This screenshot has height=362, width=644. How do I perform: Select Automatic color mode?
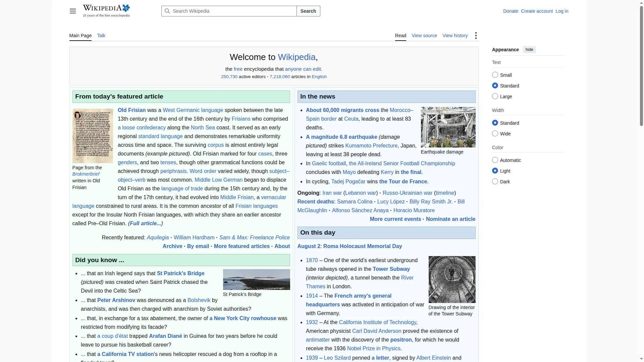(x=495, y=160)
